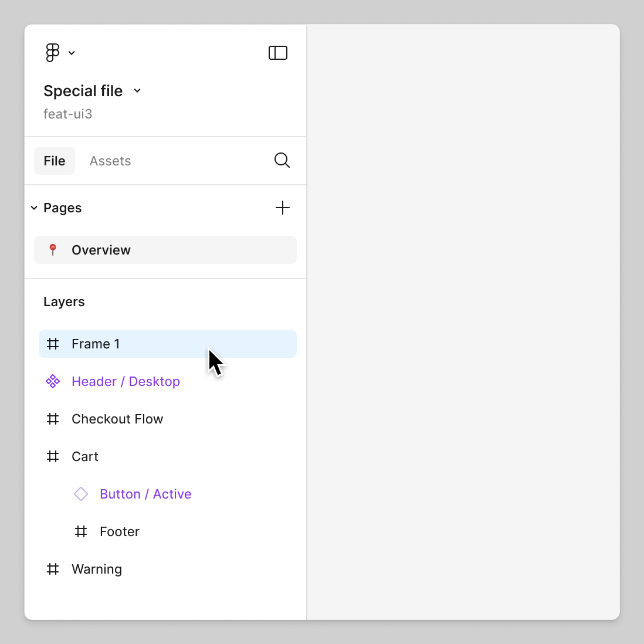Select the Warning layer
This screenshot has width=644, height=644.
[97, 569]
